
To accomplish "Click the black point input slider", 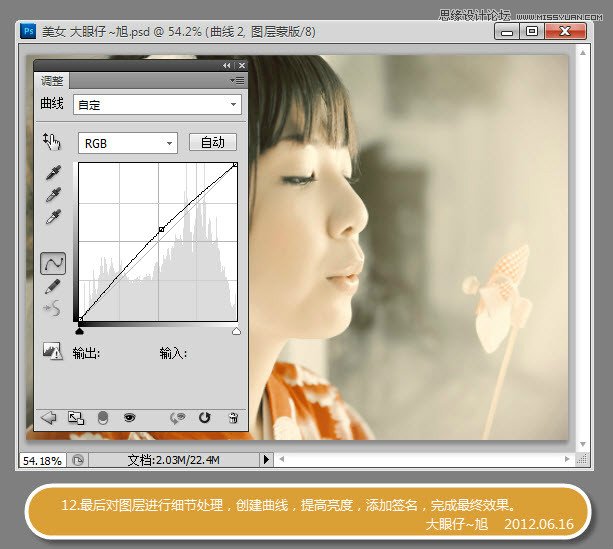I will [x=79, y=332].
